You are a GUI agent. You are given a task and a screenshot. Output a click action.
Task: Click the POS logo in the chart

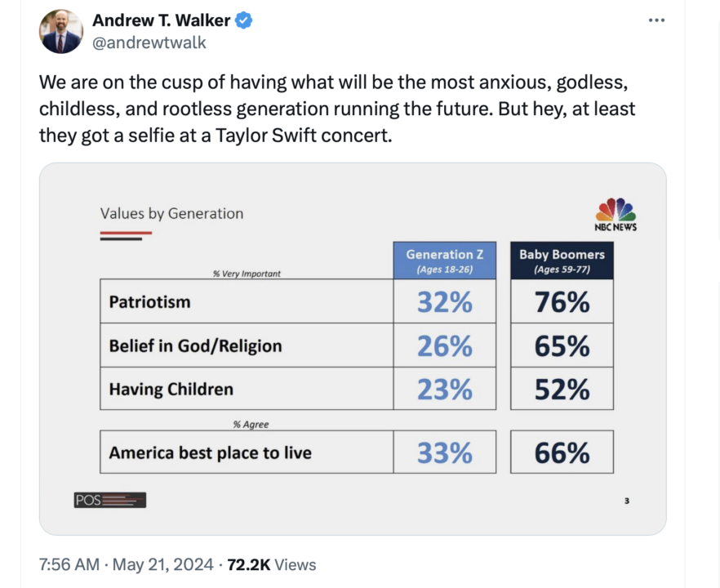tap(109, 500)
